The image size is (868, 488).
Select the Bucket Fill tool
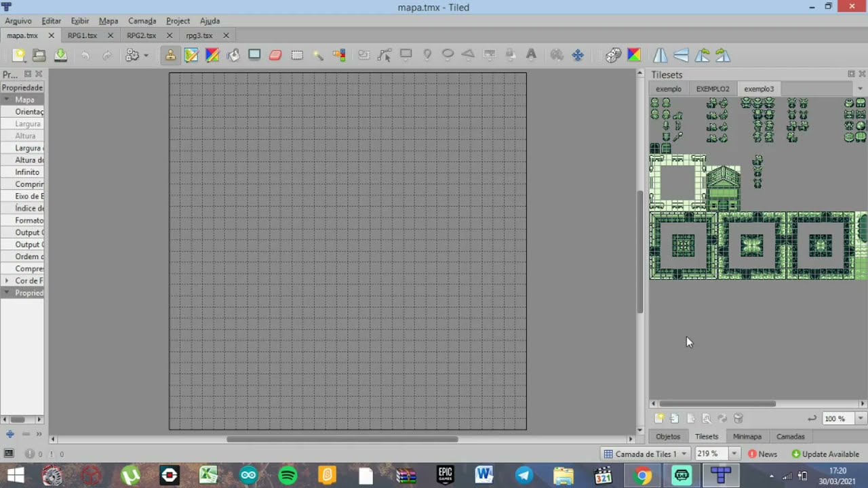233,56
